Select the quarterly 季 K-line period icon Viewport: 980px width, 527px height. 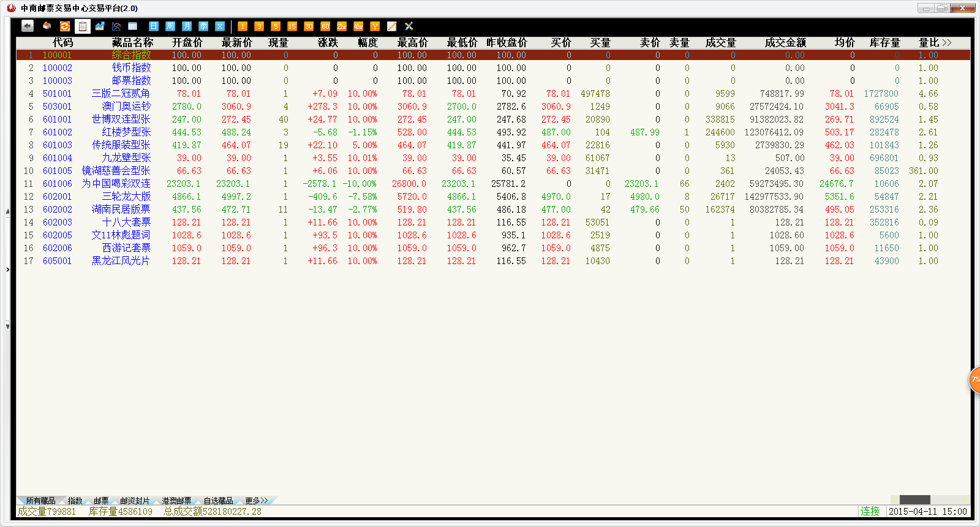point(203,26)
